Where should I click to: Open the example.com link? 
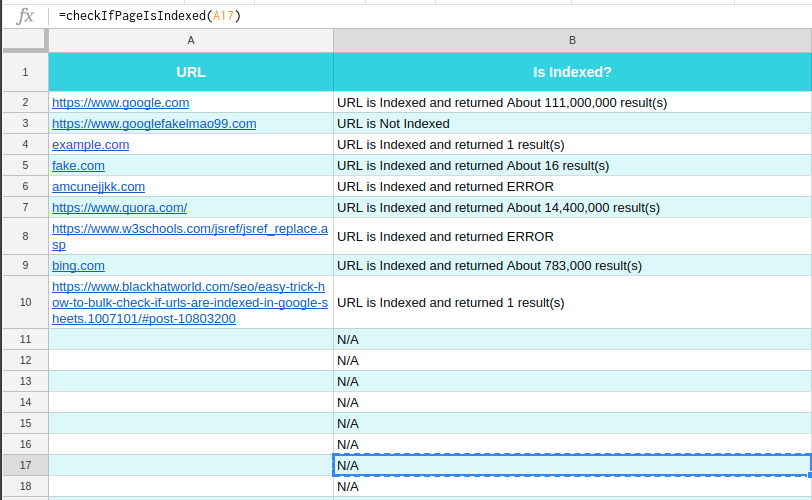[x=91, y=144]
